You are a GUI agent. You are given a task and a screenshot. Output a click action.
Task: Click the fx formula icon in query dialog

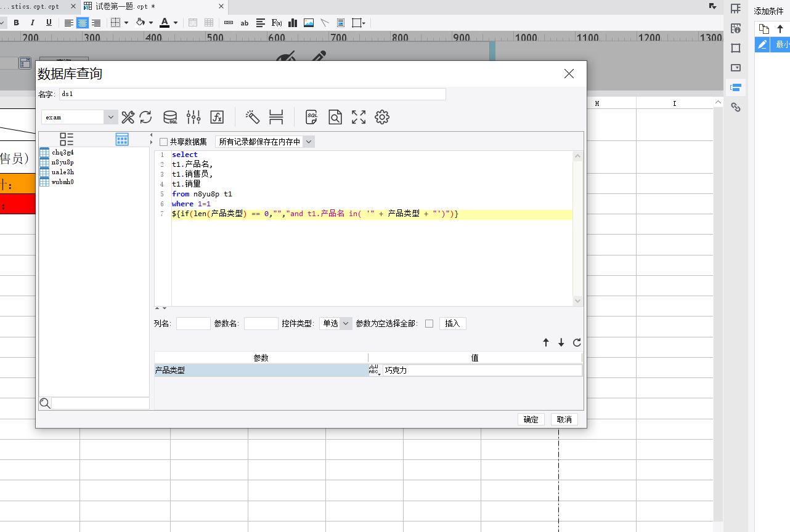tap(217, 117)
